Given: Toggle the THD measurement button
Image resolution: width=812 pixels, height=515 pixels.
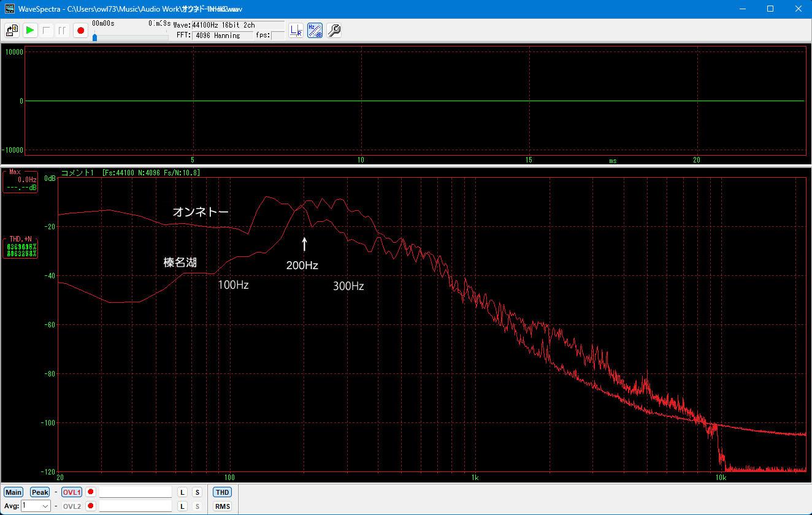Looking at the screenshot, I should pyautogui.click(x=222, y=492).
